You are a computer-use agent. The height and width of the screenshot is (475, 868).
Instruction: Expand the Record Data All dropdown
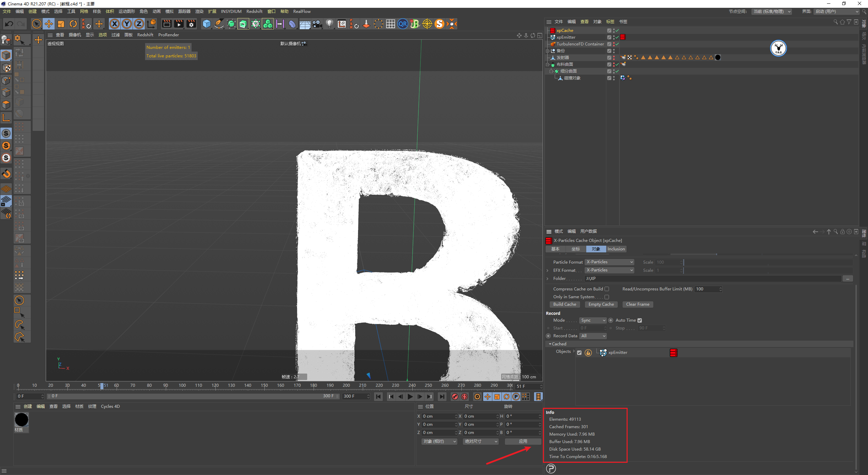click(x=593, y=336)
